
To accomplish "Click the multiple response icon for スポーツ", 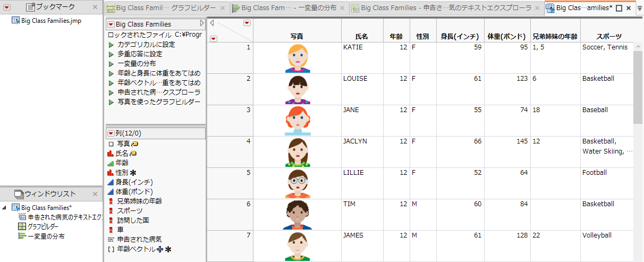I will pos(111,210).
